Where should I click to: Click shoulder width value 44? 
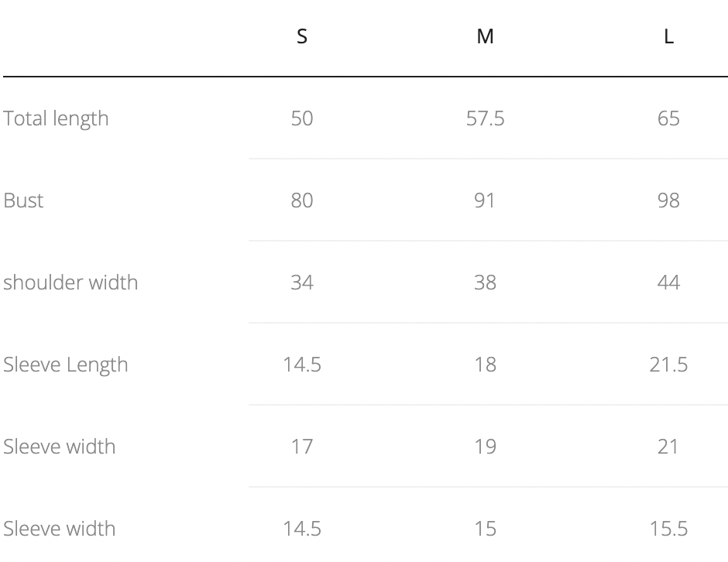click(x=668, y=282)
